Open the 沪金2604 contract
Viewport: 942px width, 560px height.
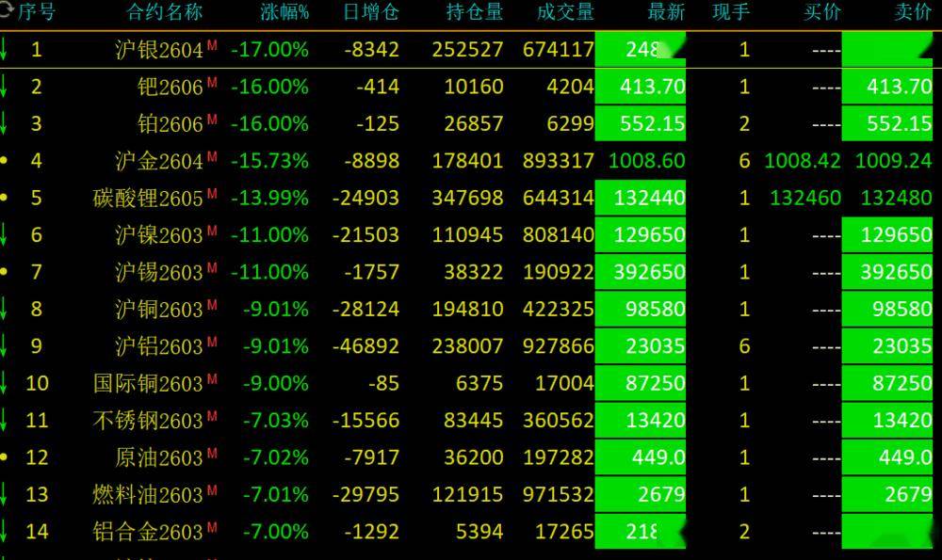pyautogui.click(x=158, y=161)
